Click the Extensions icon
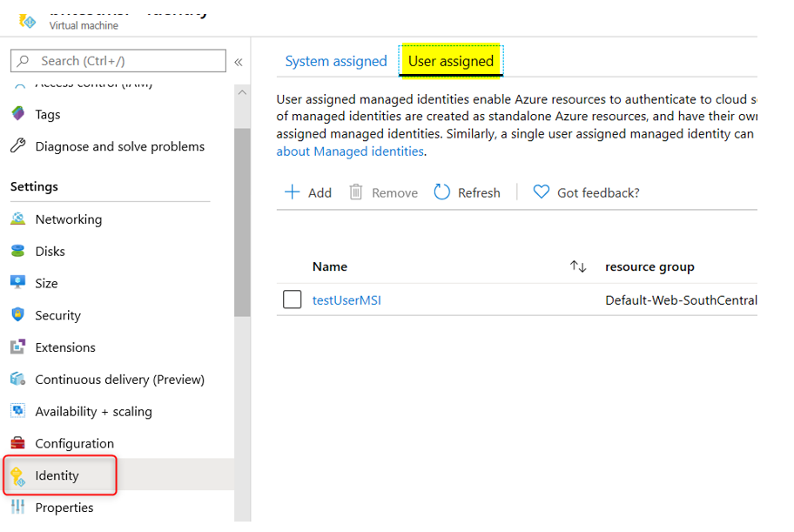 [18, 347]
